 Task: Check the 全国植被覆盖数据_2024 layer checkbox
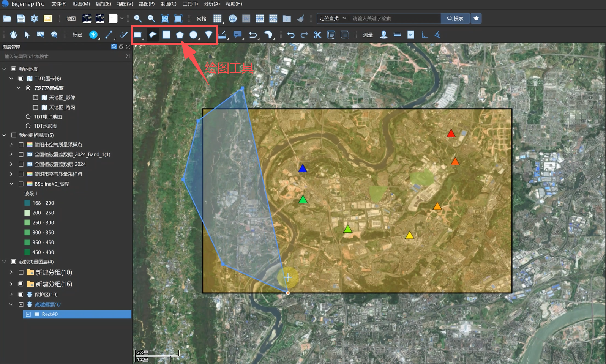point(21,164)
